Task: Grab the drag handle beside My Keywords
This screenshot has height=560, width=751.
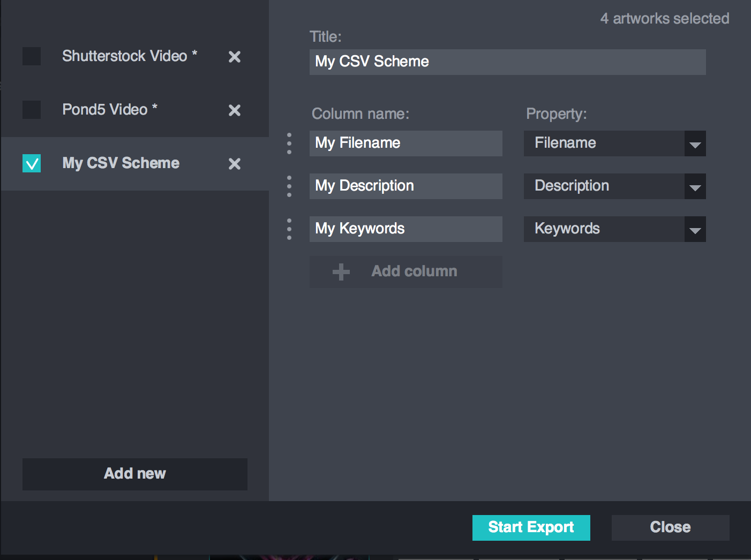Action: [x=289, y=229]
